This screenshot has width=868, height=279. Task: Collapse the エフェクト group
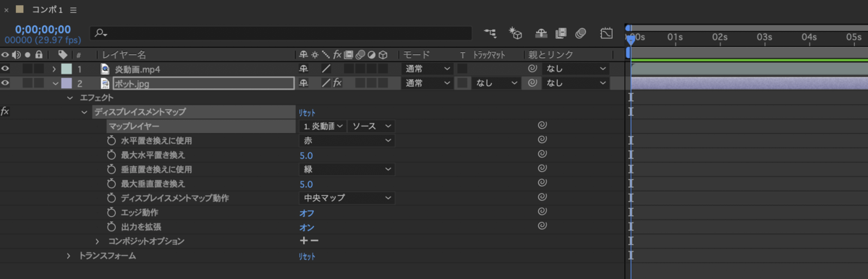coord(70,98)
